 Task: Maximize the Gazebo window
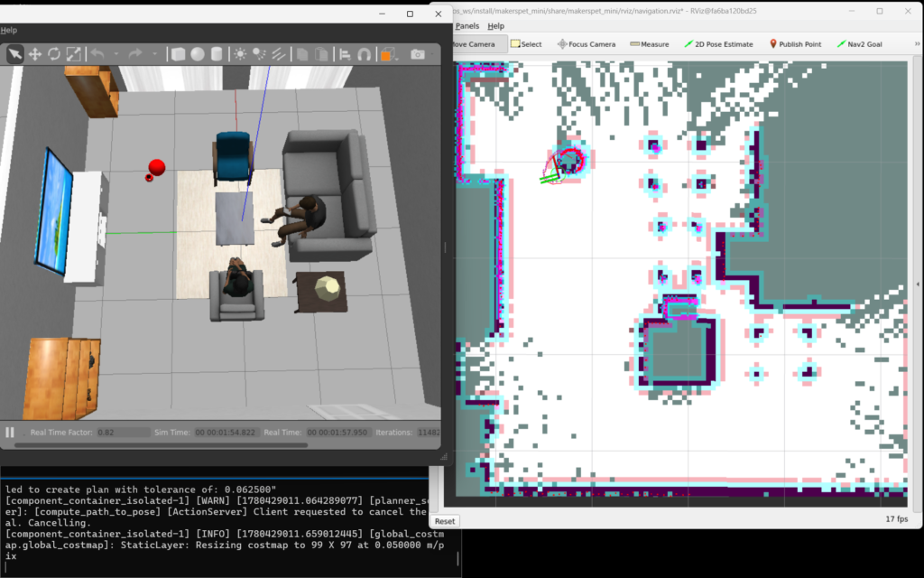point(411,14)
